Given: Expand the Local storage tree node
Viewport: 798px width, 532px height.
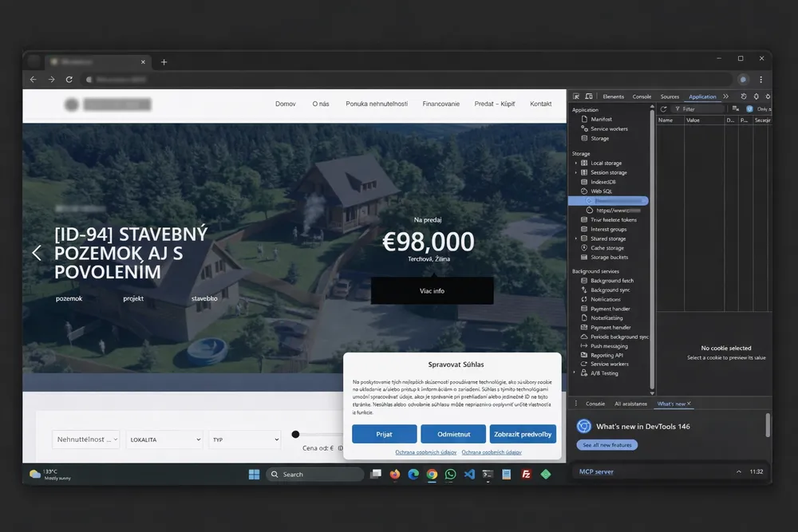Looking at the screenshot, I should [576, 164].
